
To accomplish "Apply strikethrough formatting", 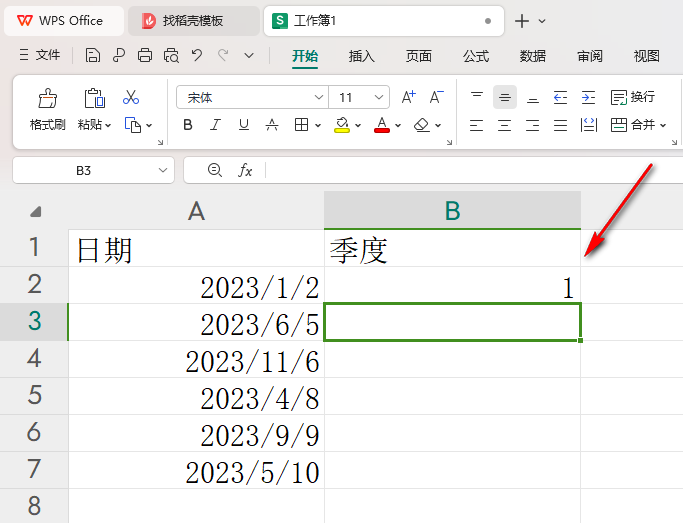I will 272,125.
